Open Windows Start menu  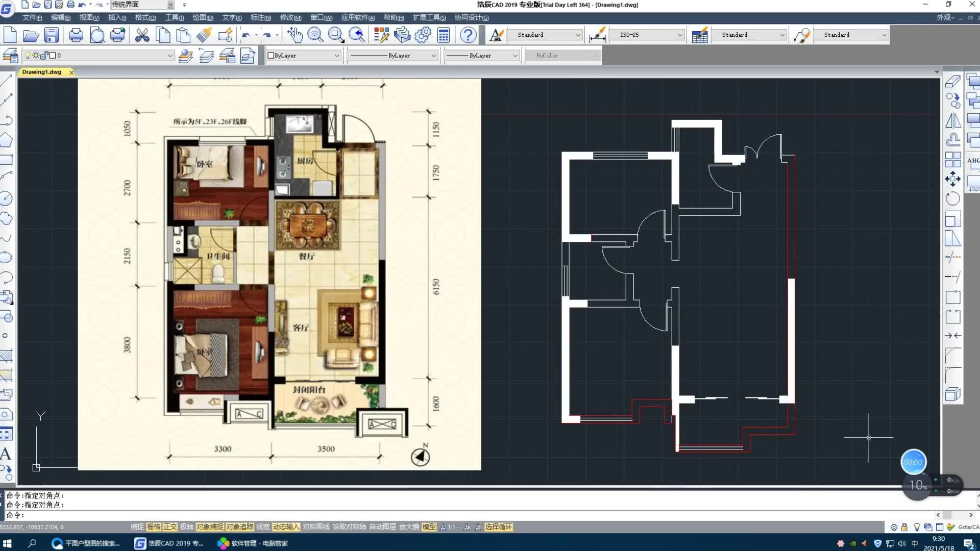click(x=7, y=543)
